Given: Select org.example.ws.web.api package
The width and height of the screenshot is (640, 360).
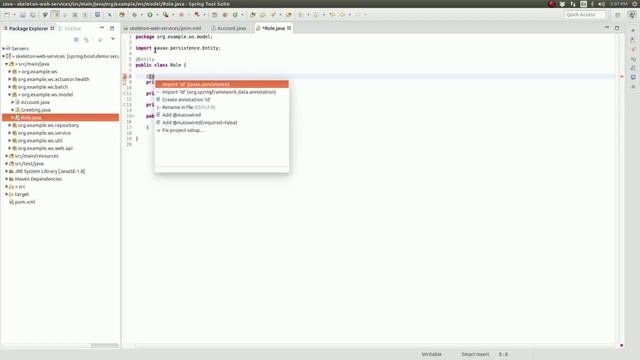Looking at the screenshot, I should [45, 148].
